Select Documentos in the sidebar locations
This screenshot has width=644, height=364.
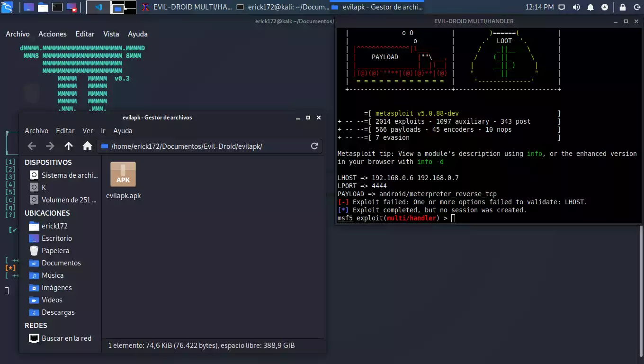61,263
